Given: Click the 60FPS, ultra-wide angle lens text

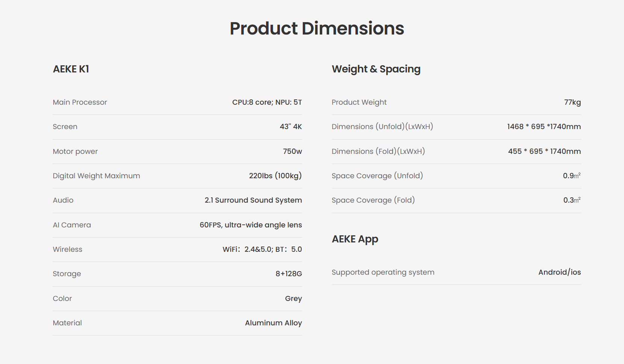Looking at the screenshot, I should tap(251, 225).
